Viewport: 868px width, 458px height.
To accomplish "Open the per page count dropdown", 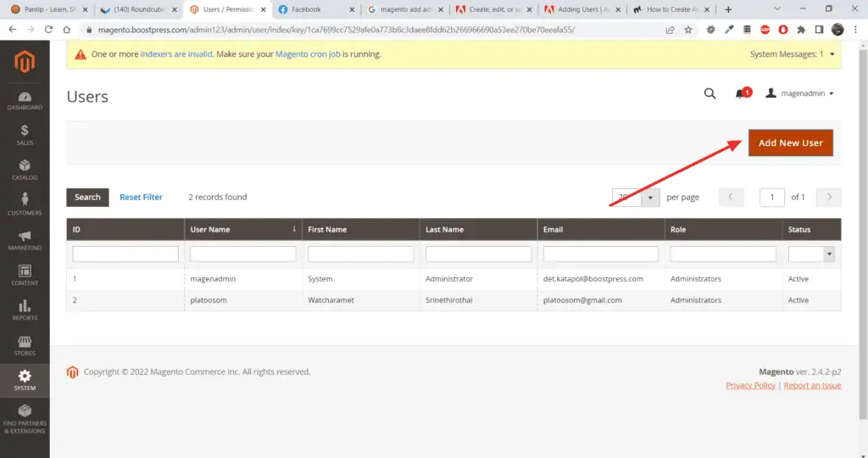I will (x=636, y=197).
